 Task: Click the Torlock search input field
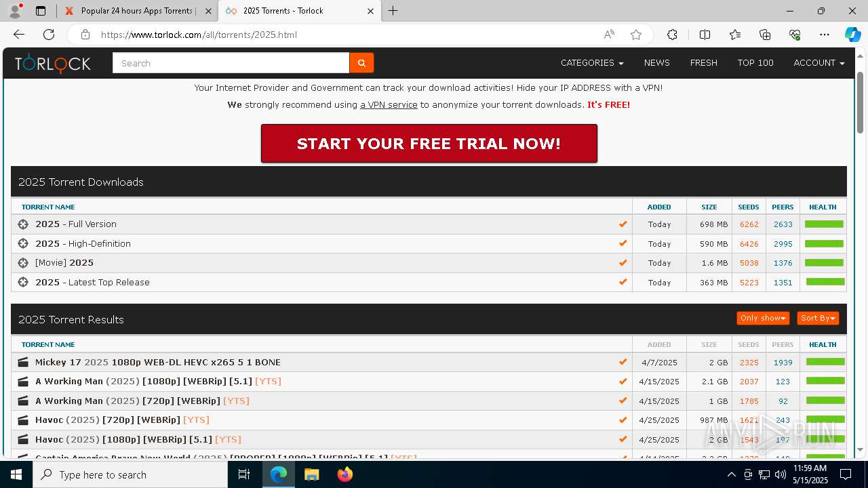tap(231, 63)
